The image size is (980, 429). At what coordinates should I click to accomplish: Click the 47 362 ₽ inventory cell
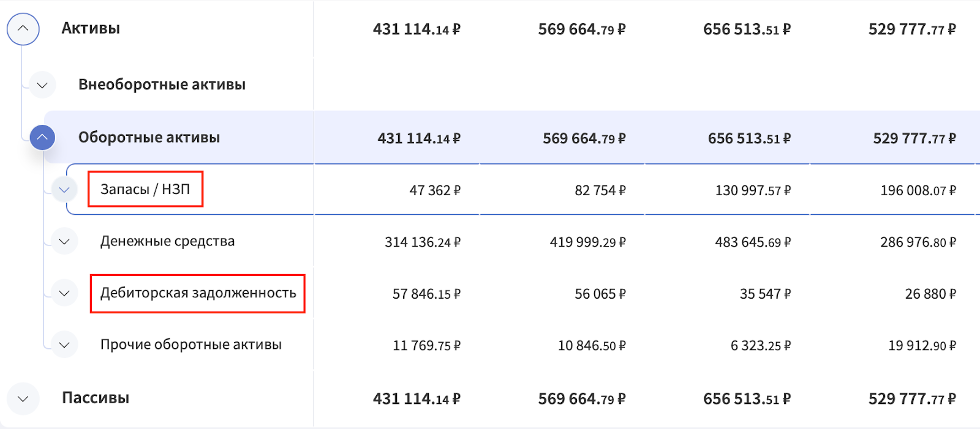pos(434,191)
